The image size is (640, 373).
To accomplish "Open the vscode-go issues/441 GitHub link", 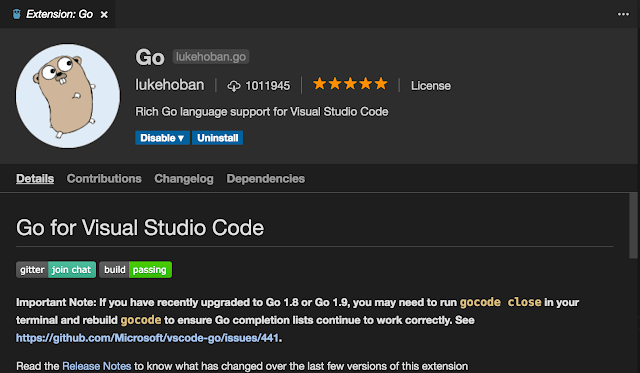I will coord(147,338).
